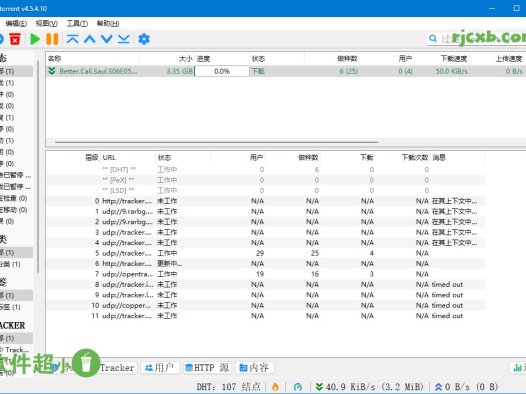This screenshot has width=526, height=394.
Task: Click the blue upload arrows in status bar
Action: click(x=438, y=387)
